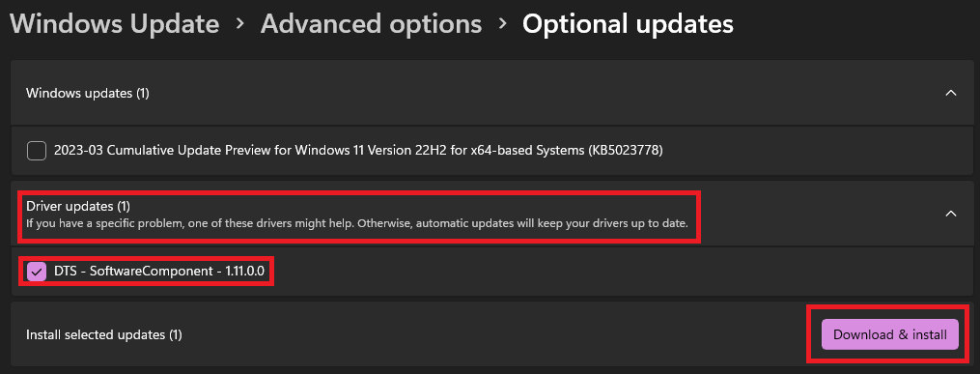Click the Download & install button
980x374 pixels.
coord(890,334)
